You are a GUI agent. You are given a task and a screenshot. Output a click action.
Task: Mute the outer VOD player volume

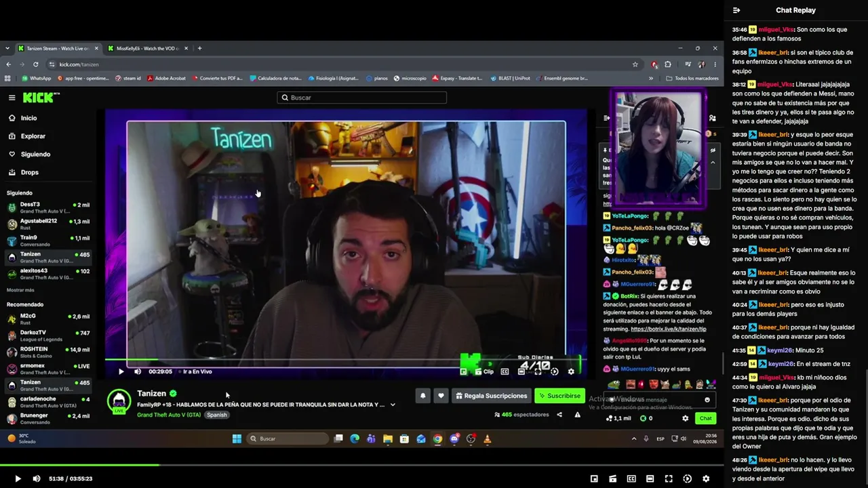coord(37,479)
